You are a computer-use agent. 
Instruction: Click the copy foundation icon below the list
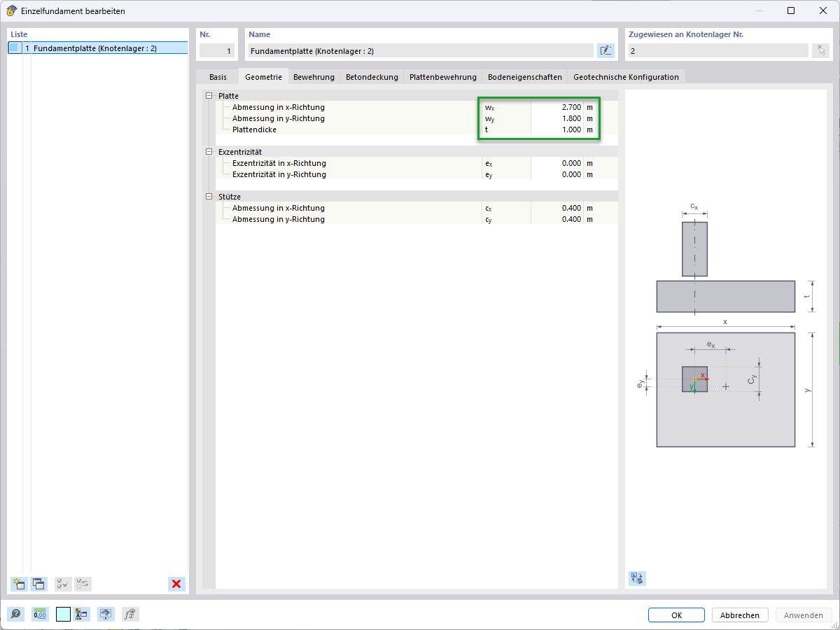coord(38,584)
